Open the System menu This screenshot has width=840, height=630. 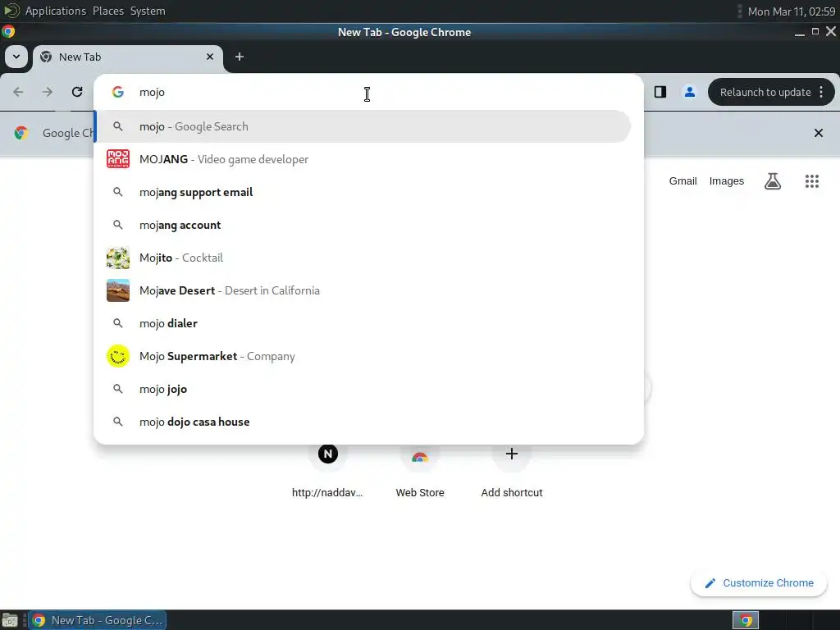pyautogui.click(x=148, y=11)
